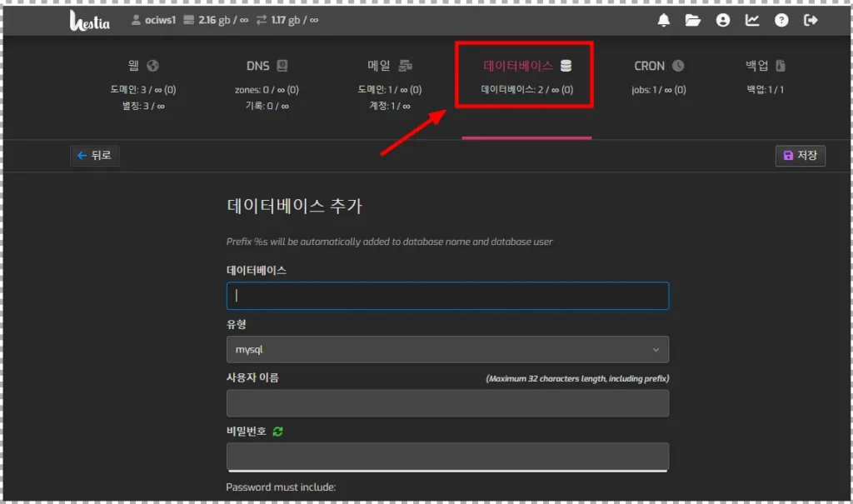Click the 비밀번호 input field

(x=447, y=457)
